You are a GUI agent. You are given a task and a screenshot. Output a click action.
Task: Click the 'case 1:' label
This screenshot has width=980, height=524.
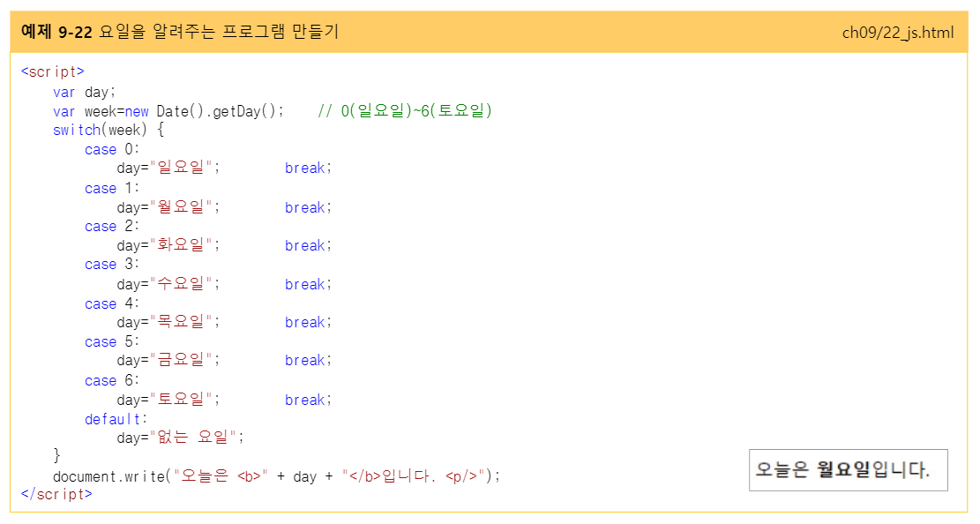pyautogui.click(x=112, y=188)
